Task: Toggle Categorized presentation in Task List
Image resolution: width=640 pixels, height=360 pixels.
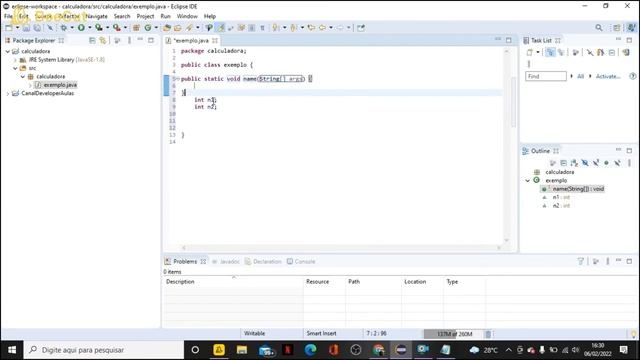Action: coord(550,52)
